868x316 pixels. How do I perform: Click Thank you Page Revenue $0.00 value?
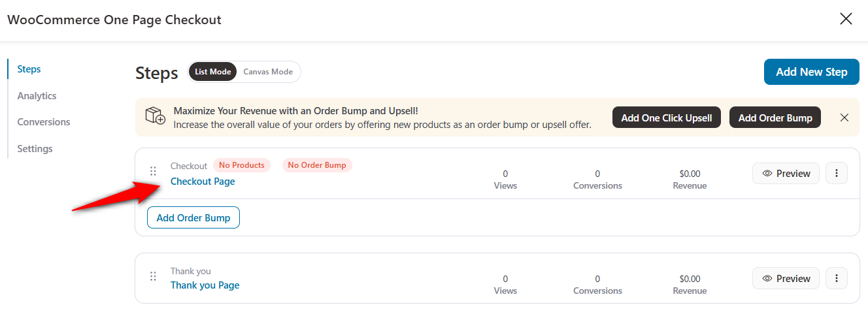[x=690, y=279]
